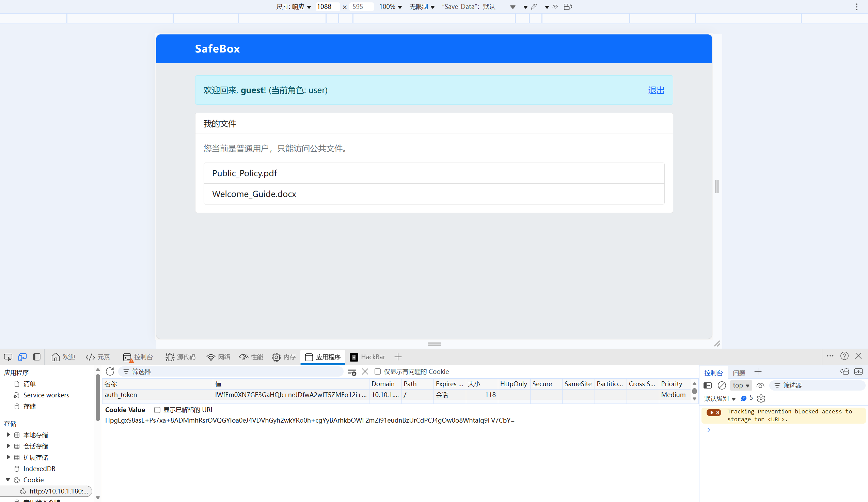Screen dimensions: 868x502
Task: Enable only show cookies with issues
Action: coord(378,371)
